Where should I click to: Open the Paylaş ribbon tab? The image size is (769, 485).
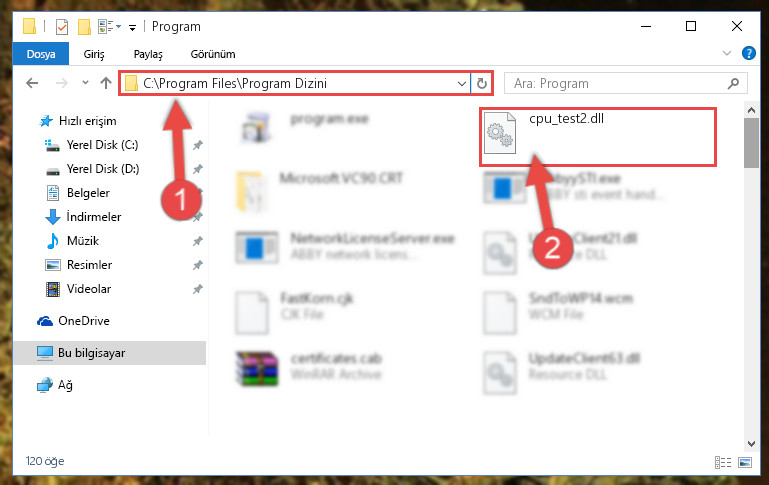(x=148, y=54)
